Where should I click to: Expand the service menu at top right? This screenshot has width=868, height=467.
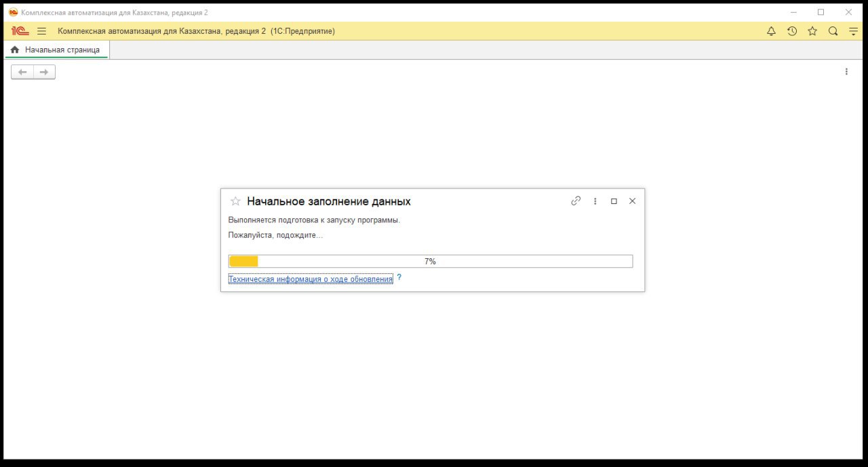(x=853, y=31)
